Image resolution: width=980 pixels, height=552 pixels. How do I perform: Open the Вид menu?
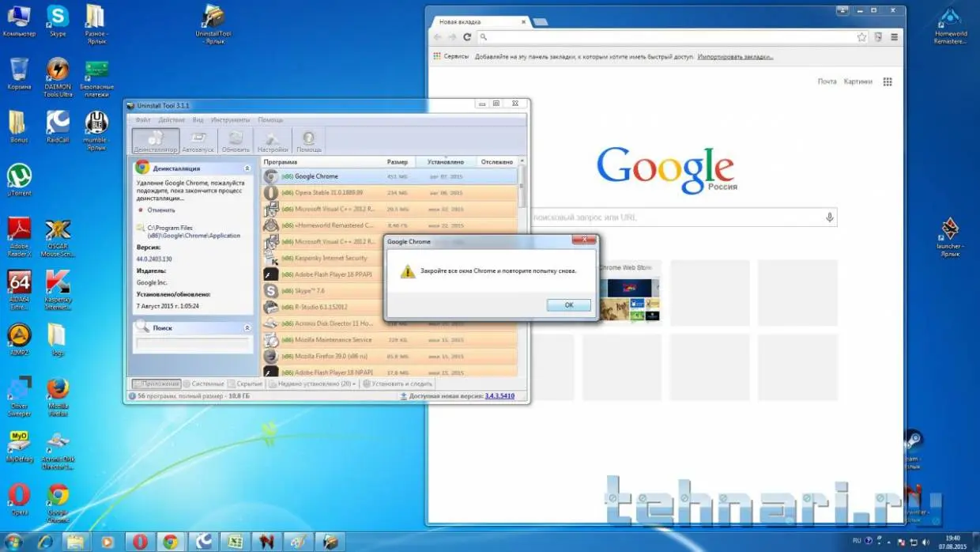tap(198, 120)
